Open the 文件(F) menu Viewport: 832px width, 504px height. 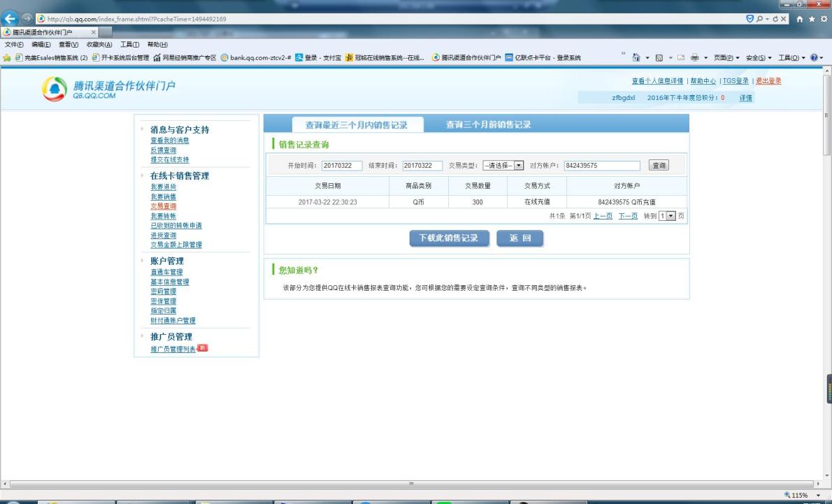pos(14,45)
